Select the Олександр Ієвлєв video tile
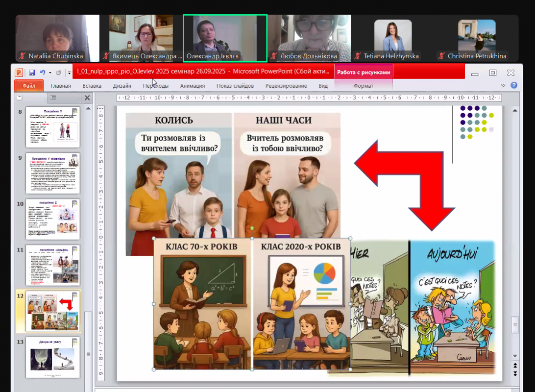The image size is (535, 392). (x=225, y=38)
